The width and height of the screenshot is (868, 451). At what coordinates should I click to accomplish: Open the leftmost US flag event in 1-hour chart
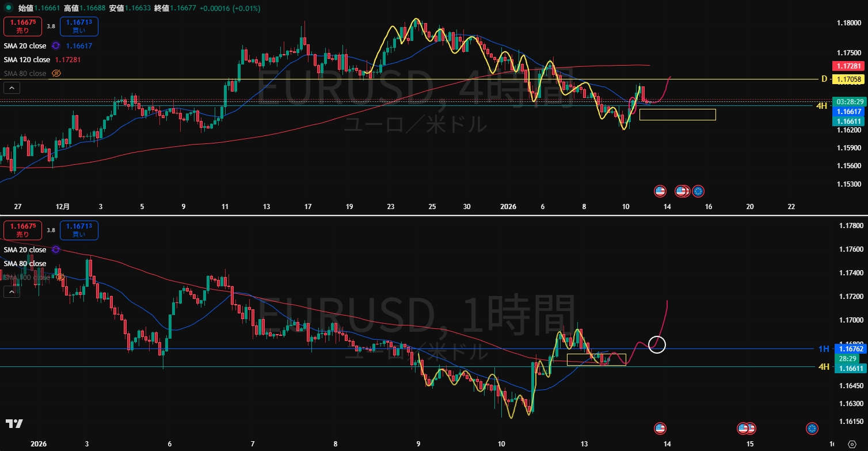click(x=660, y=428)
